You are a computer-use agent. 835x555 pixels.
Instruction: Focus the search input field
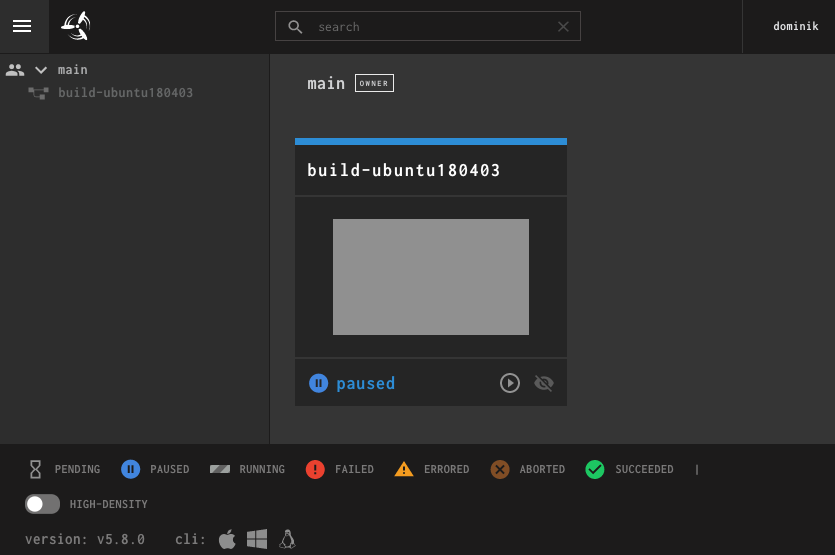coord(428,26)
